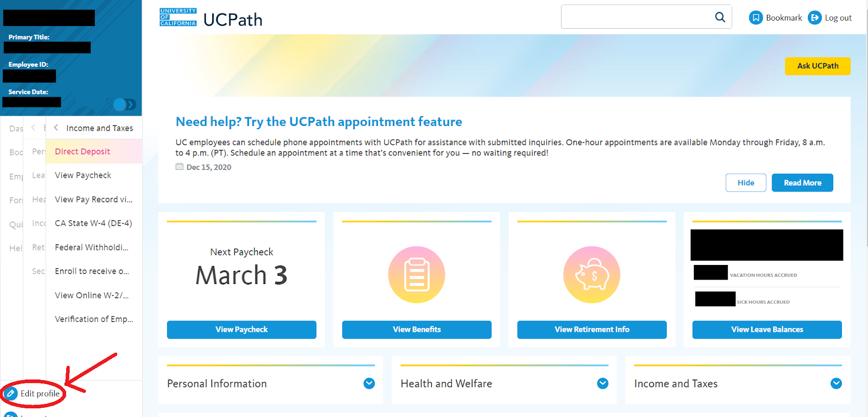Screen dimensions: 868x417
Task: Expand the Personal Information section
Action: click(369, 383)
